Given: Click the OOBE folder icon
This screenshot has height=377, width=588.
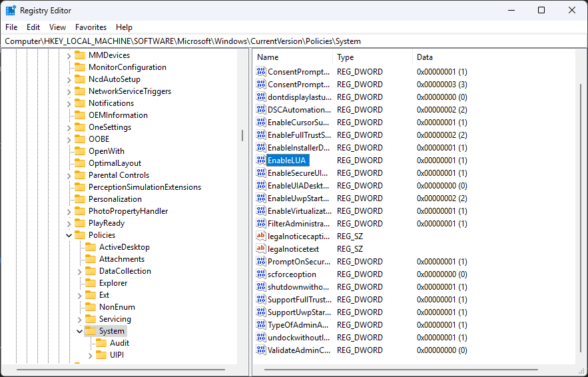Looking at the screenshot, I should [80, 139].
